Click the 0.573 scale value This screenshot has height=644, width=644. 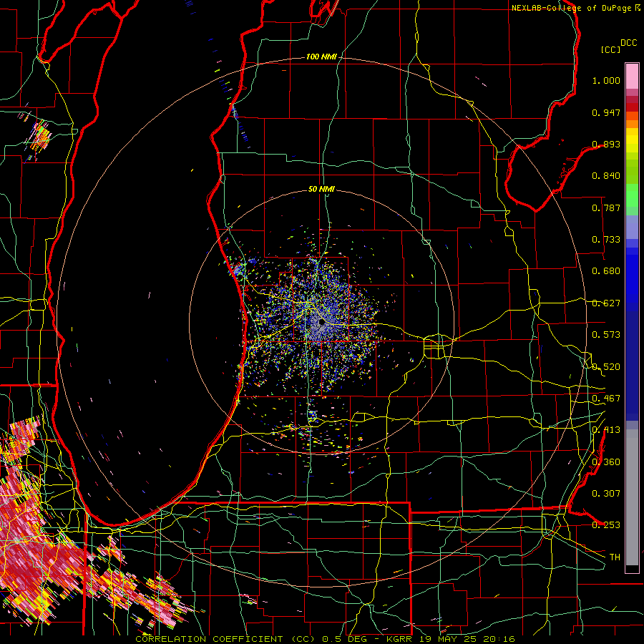(606, 335)
